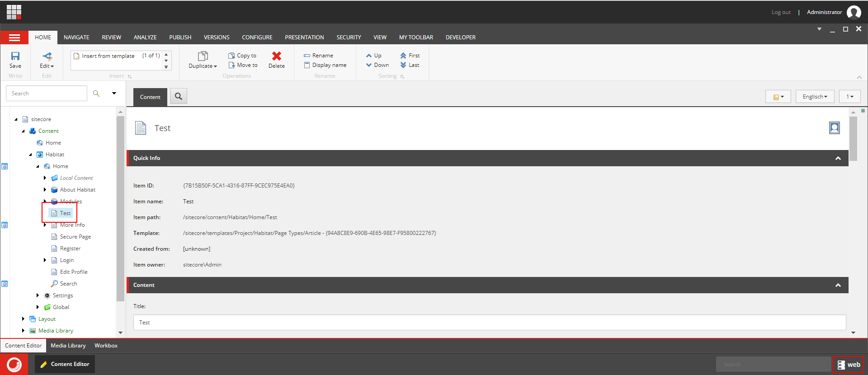Click the tree search magnifier icon

pyautogui.click(x=96, y=94)
